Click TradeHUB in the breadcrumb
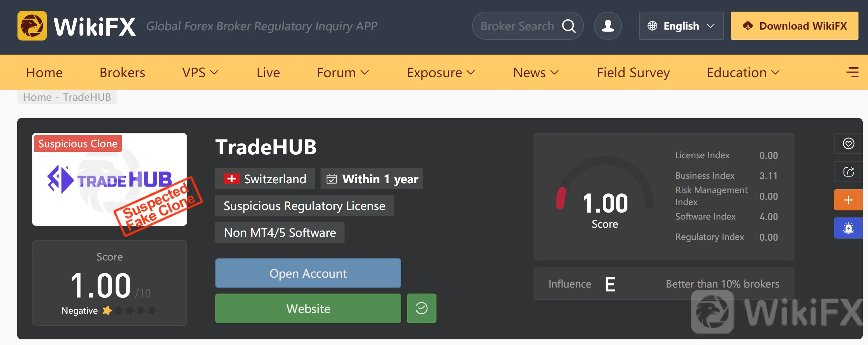Viewport: 868px width, 345px height. point(87,97)
